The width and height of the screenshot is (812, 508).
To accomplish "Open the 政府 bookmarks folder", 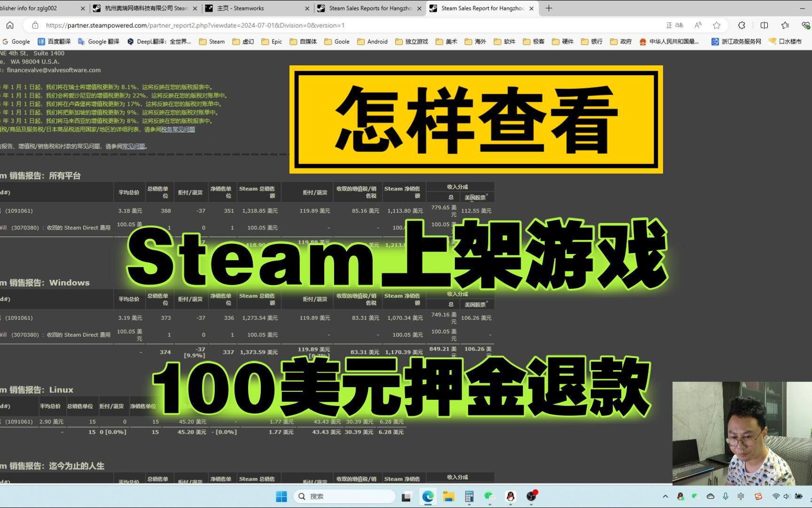I will point(621,41).
